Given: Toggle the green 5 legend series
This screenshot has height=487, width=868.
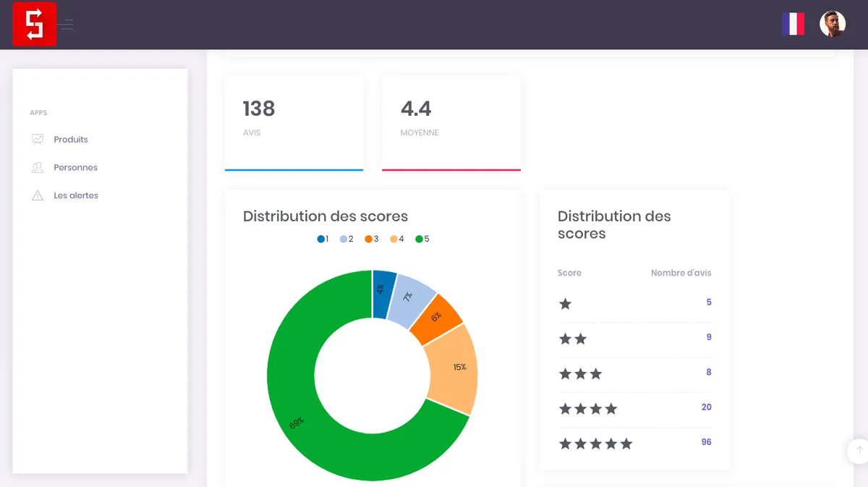Looking at the screenshot, I should pyautogui.click(x=417, y=238).
